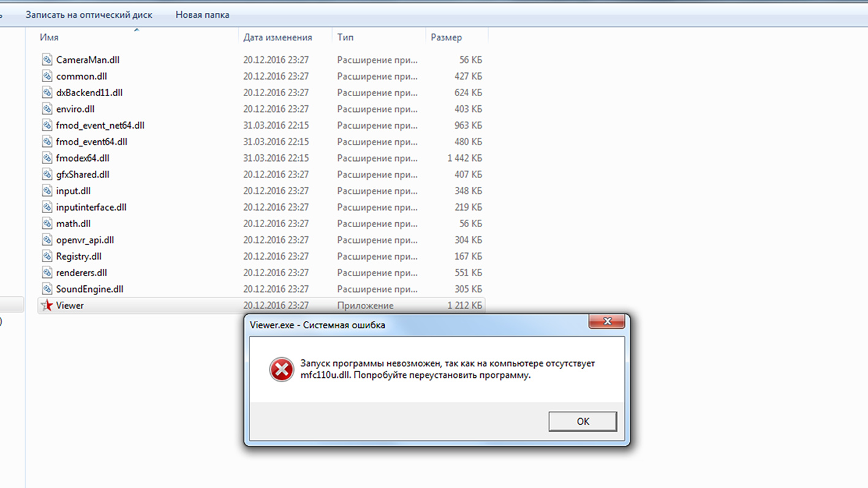Select the dxBackend11.dll file icon

click(x=47, y=92)
